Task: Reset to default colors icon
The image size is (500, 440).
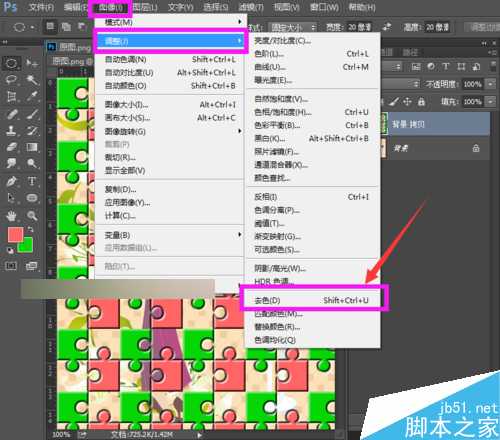Action: (10, 250)
